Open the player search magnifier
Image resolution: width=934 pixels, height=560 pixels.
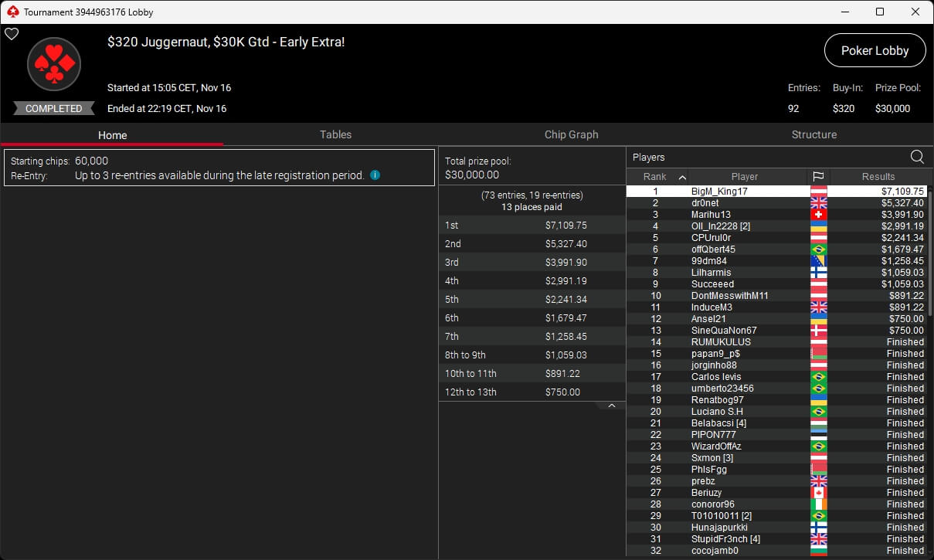(917, 157)
